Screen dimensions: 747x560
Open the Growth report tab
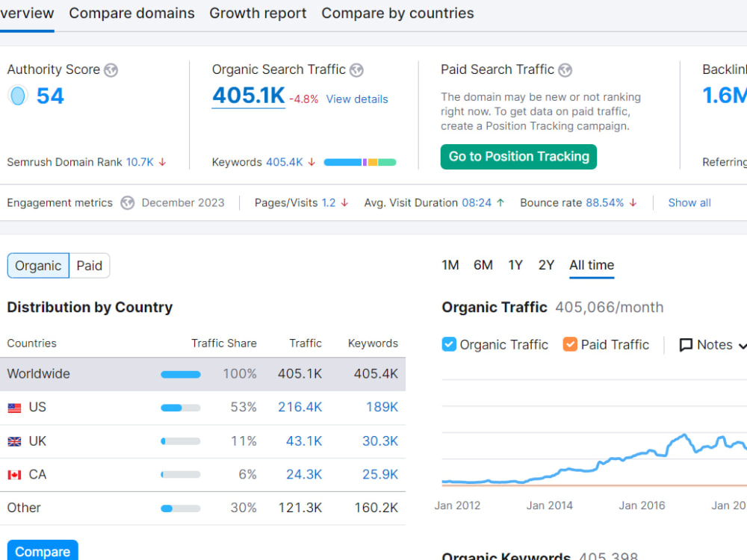258,13
